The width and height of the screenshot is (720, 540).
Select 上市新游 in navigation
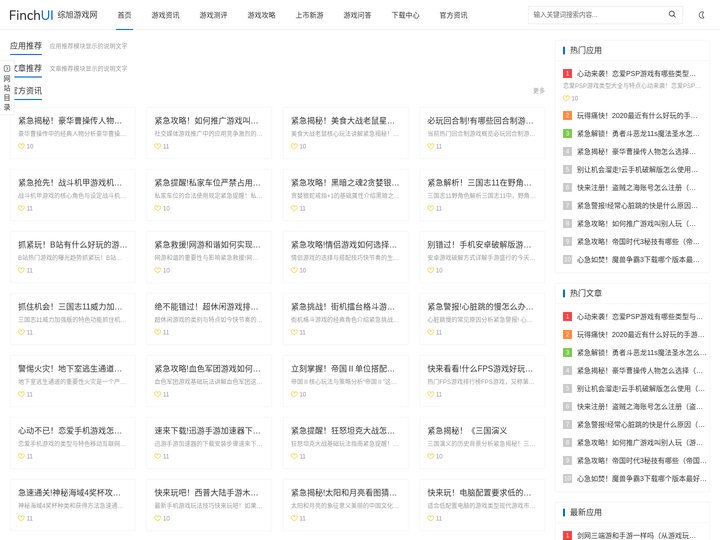coord(309,15)
